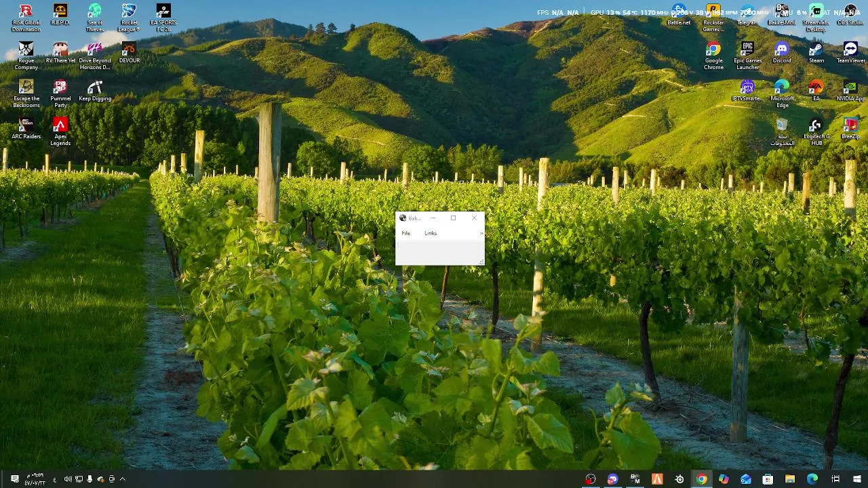
Task: Open the taskbar clock and date
Action: click(x=35, y=479)
